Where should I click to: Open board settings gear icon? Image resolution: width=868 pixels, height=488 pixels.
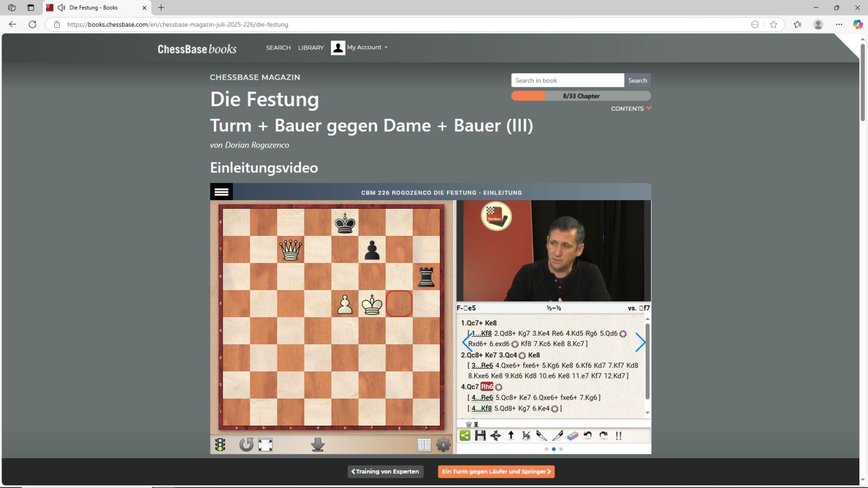pyautogui.click(x=443, y=445)
